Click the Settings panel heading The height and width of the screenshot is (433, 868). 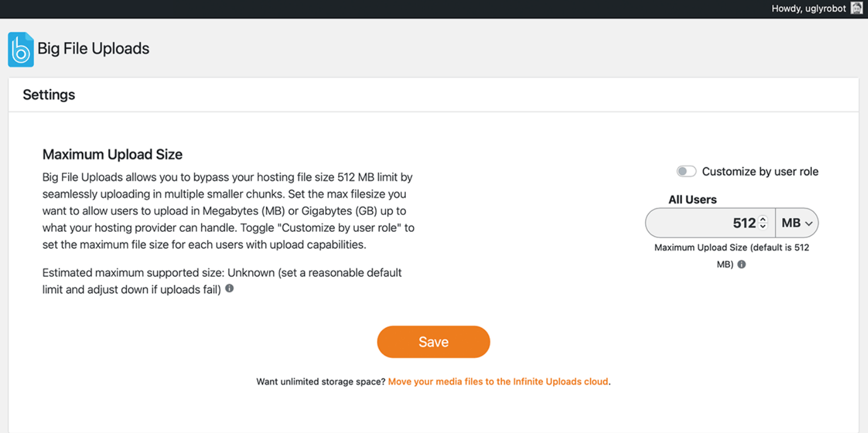49,95
